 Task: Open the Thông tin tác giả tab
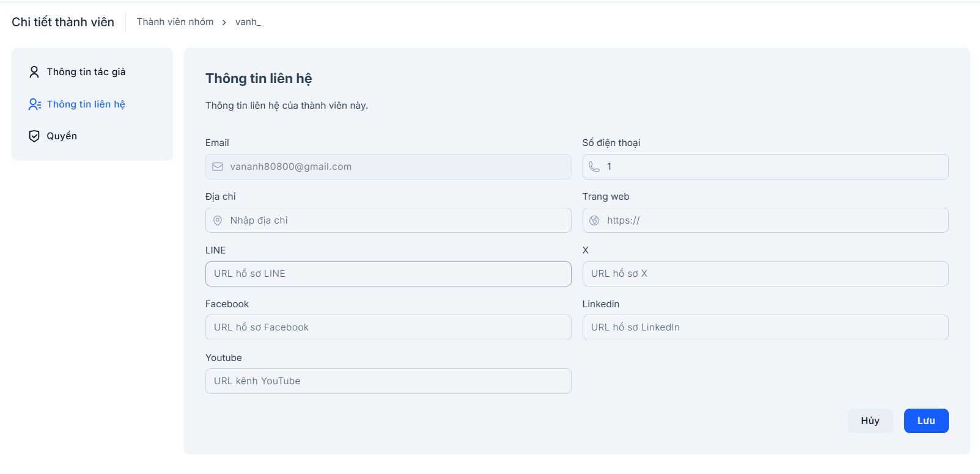[x=86, y=72]
